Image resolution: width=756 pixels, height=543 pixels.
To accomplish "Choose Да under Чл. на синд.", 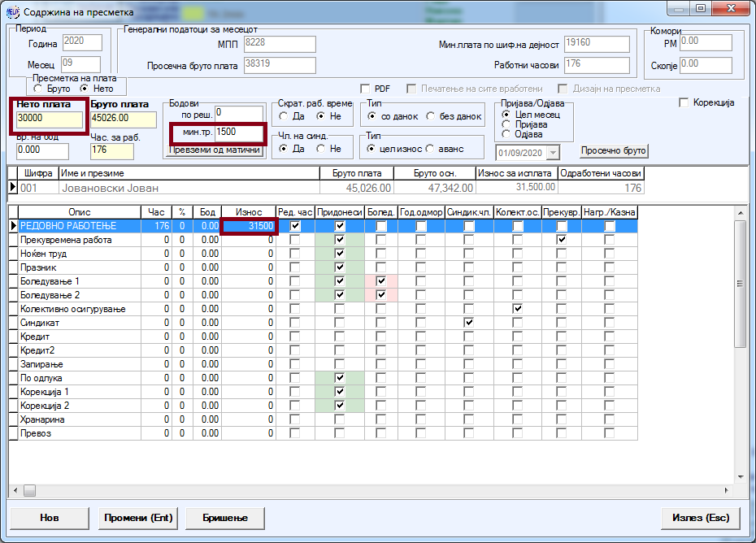I will pyautogui.click(x=284, y=149).
